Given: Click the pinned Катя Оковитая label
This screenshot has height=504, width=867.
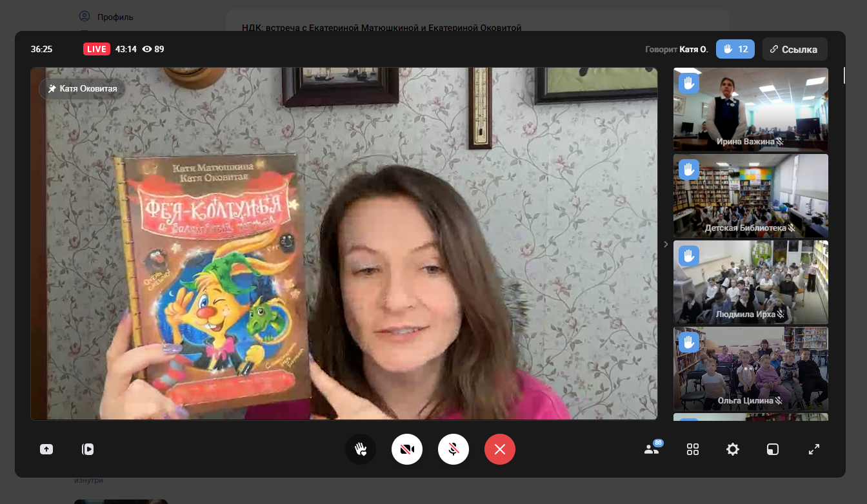Looking at the screenshot, I should point(82,89).
